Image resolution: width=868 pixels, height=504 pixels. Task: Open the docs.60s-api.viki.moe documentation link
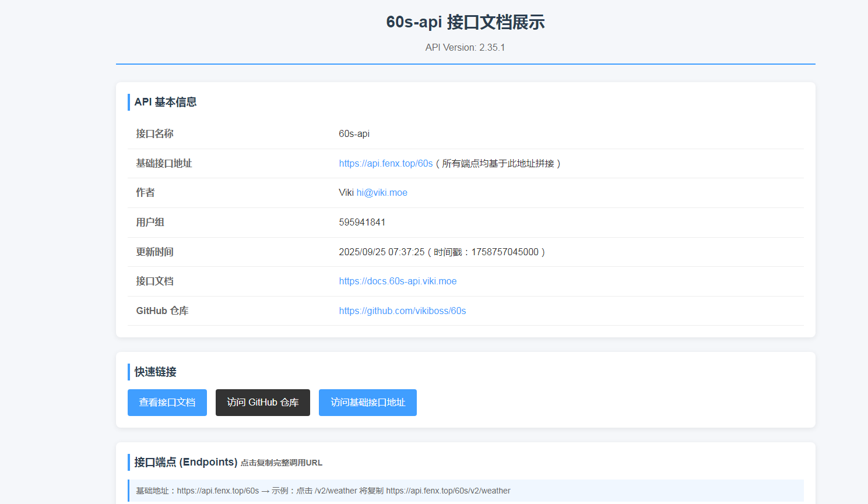click(398, 281)
